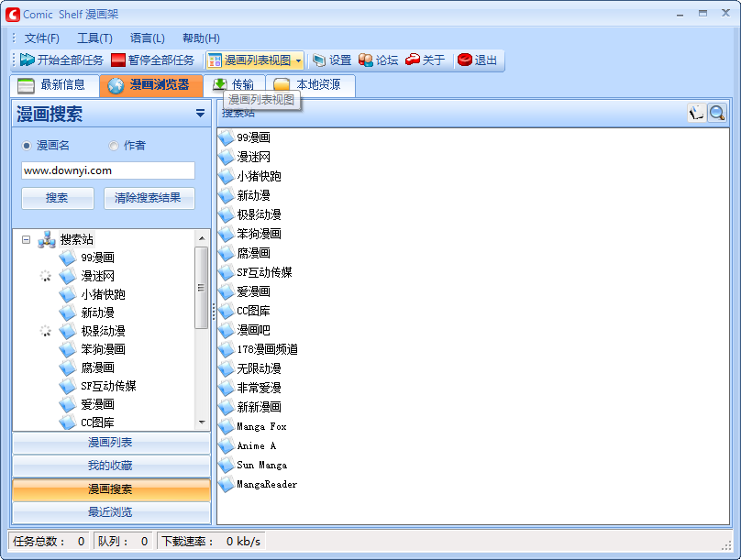Viewport: 741px width, 560px height.
Task: Open the 最近浏览 sidebar section
Action: (x=111, y=512)
